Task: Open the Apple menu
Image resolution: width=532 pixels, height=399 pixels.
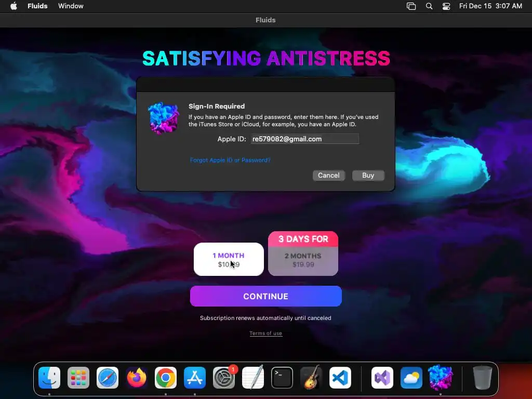Action: (14, 6)
